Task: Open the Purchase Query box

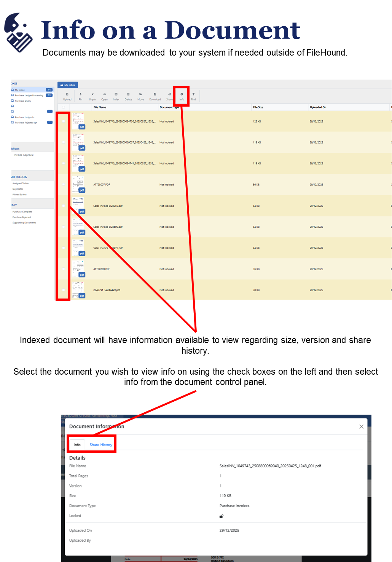Action: click(23, 101)
